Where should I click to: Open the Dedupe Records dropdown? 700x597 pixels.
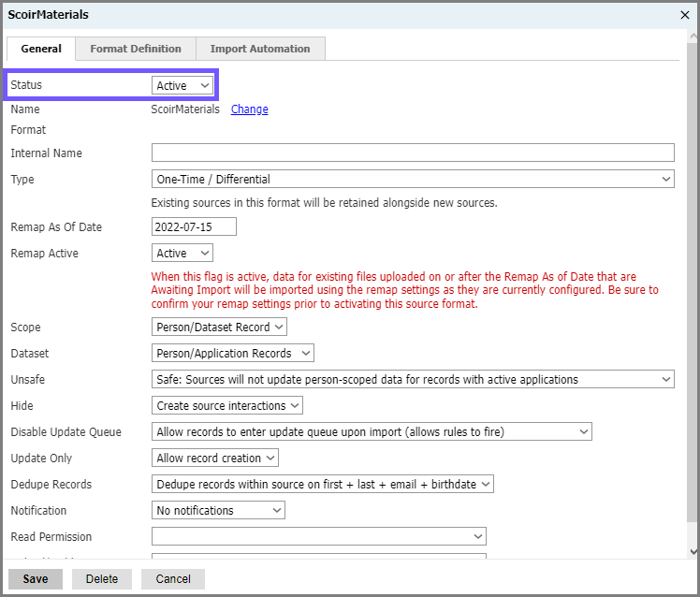(322, 484)
